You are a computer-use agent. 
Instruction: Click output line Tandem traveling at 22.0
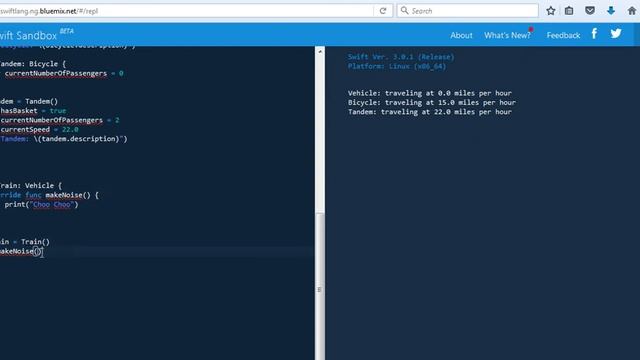click(430, 112)
